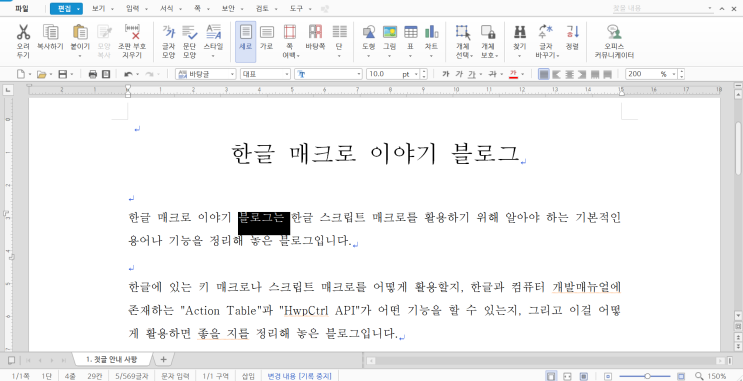Click the 조판 부호 지우기 icon
Screen dimensions: 743x381
point(132,32)
